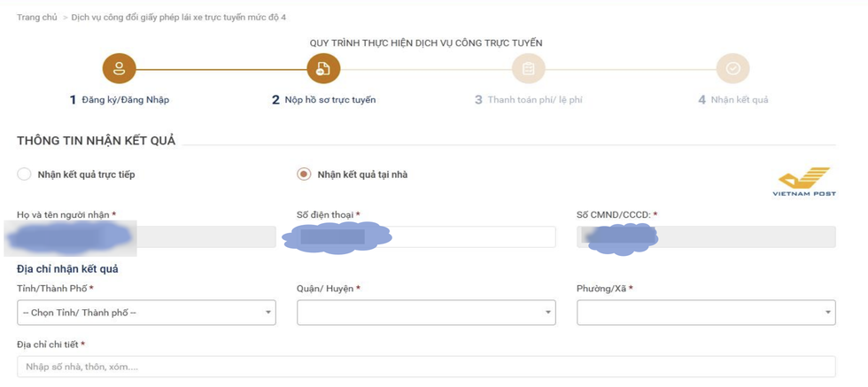Click the document upload step icon

pyautogui.click(x=323, y=68)
